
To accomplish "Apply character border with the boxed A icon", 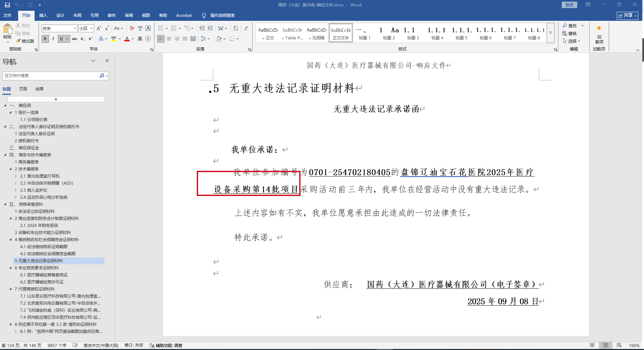I will click(148, 29).
